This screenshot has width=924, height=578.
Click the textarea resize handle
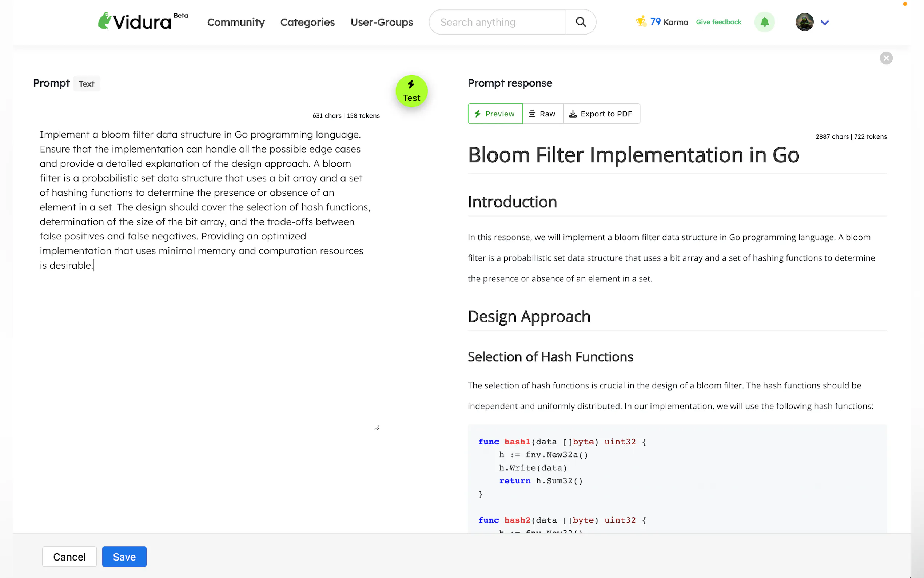(x=377, y=428)
